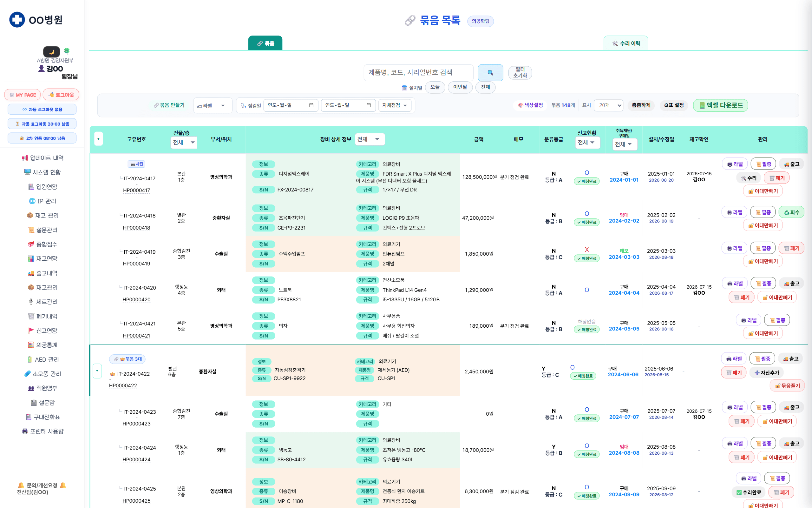
Task: Click the magnifier search button
Action: (490, 73)
